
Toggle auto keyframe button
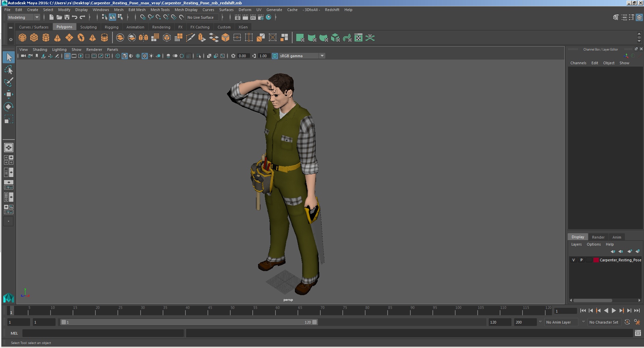(627, 322)
